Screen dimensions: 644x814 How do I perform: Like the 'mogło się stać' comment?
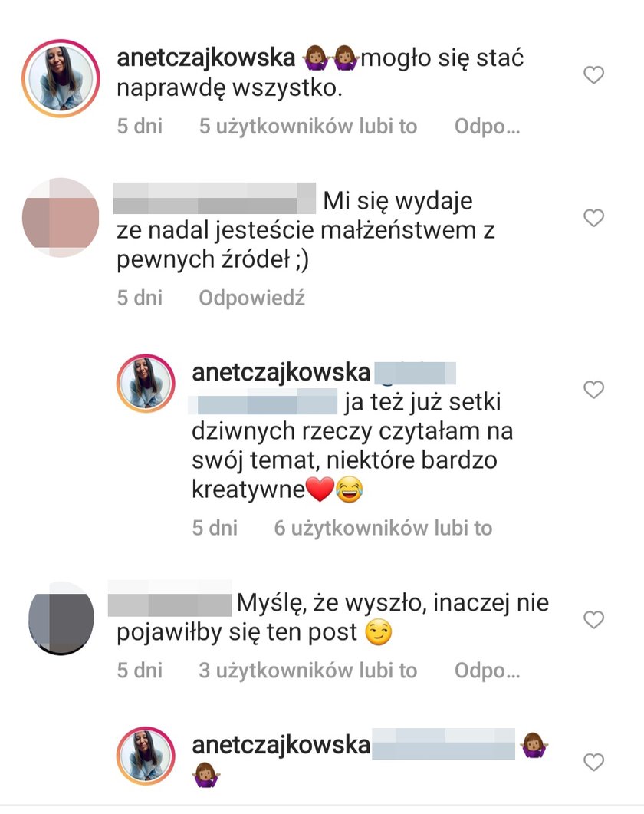593,74
